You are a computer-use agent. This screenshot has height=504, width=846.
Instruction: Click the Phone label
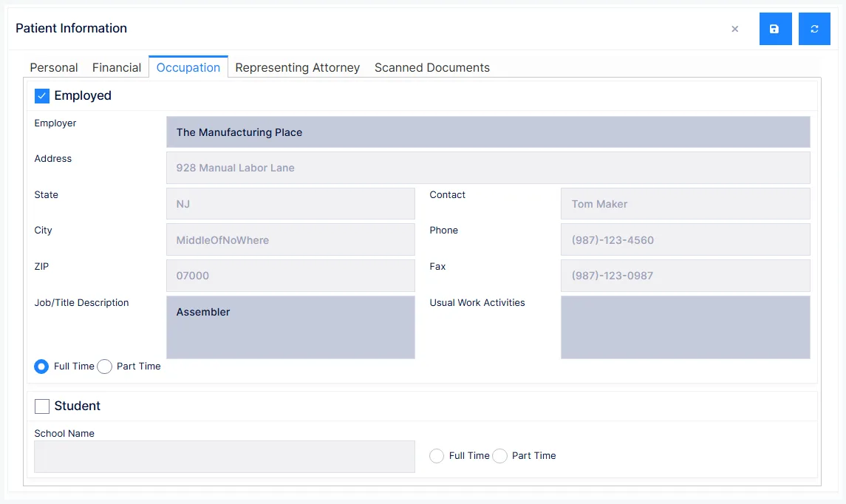[443, 231]
